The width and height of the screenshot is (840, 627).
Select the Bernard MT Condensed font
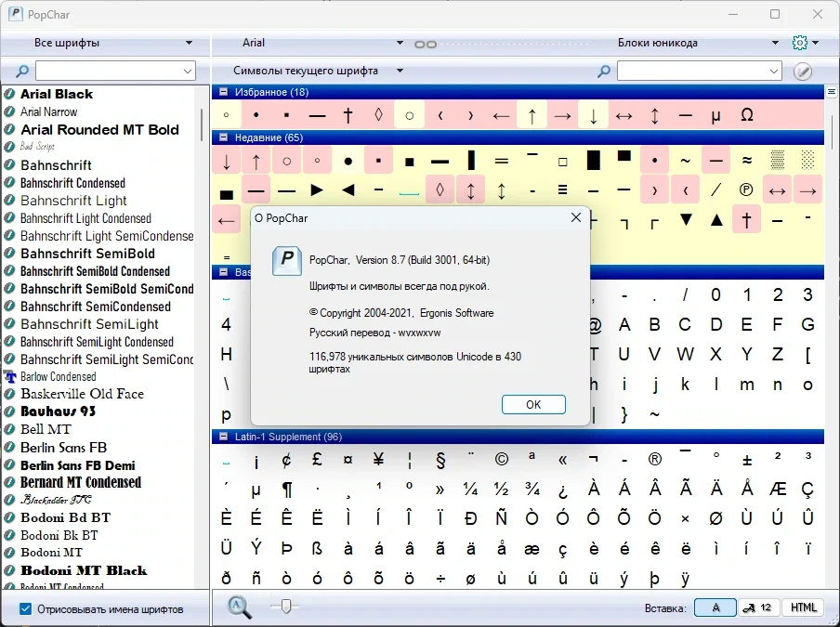pyautogui.click(x=81, y=482)
